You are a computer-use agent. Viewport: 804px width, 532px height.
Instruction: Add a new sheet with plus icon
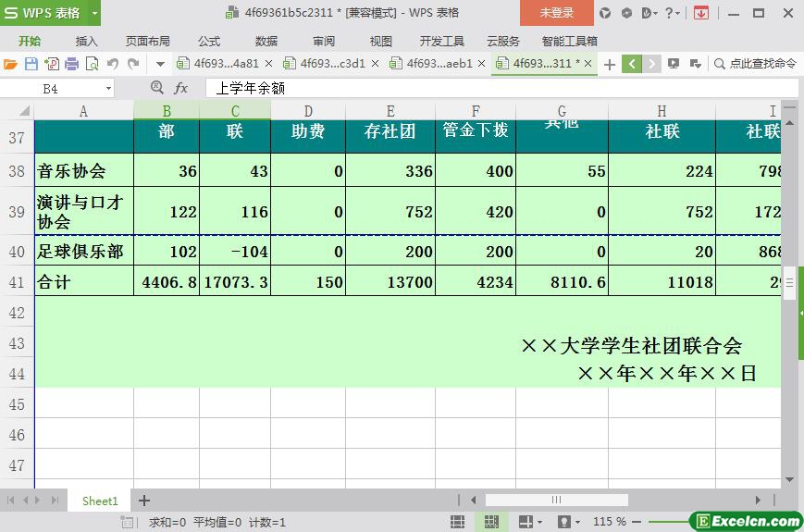point(144,501)
